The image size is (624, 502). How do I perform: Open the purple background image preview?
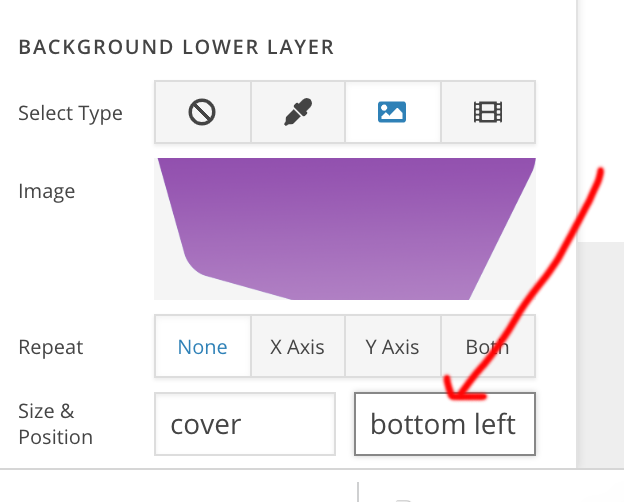345,229
